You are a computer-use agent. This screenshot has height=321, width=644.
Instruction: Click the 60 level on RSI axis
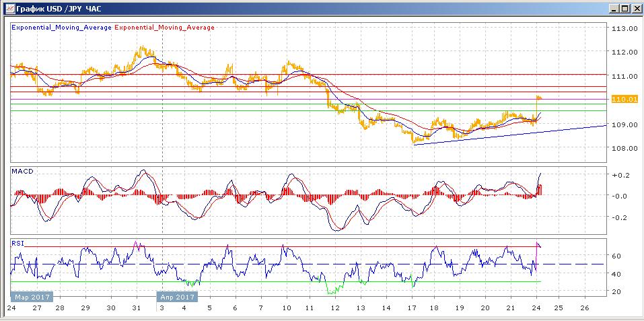pos(616,256)
